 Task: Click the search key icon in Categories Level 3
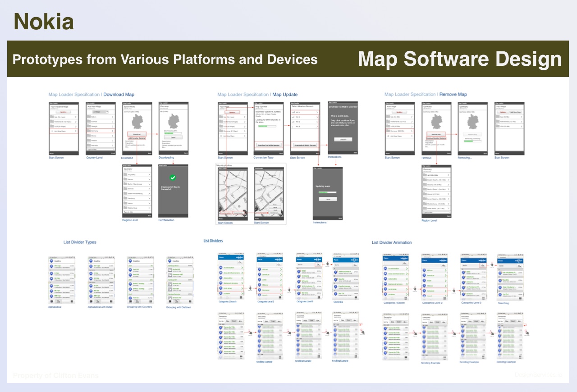pyautogui.click(x=319, y=264)
